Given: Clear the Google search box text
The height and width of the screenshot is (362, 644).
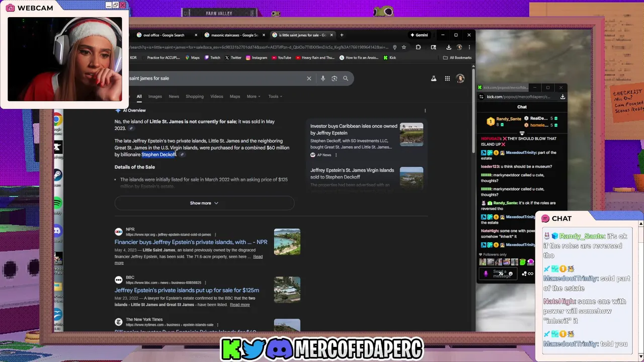Looking at the screenshot, I should [309, 78].
